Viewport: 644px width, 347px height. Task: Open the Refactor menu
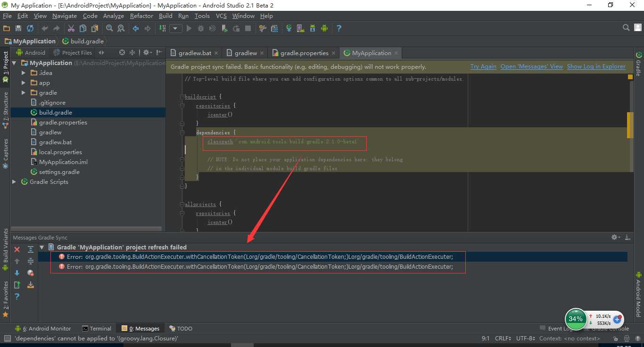[141, 16]
